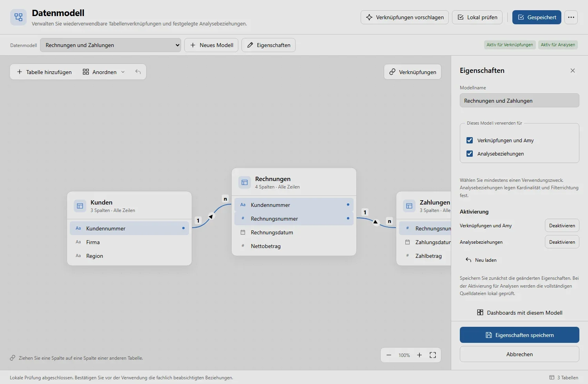Click link dot on Kunden Kundennummer row
Image resolution: width=588 pixels, height=384 pixels.
pyautogui.click(x=183, y=228)
